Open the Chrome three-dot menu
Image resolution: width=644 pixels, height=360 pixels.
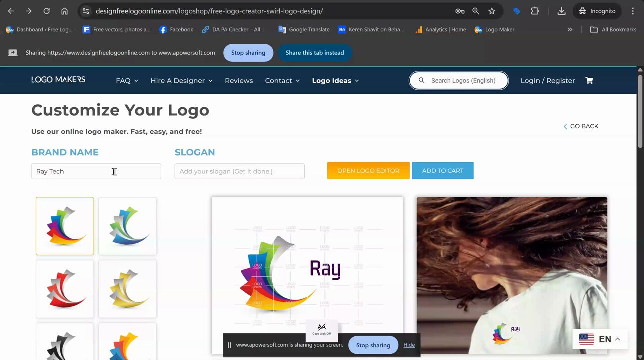(633, 11)
